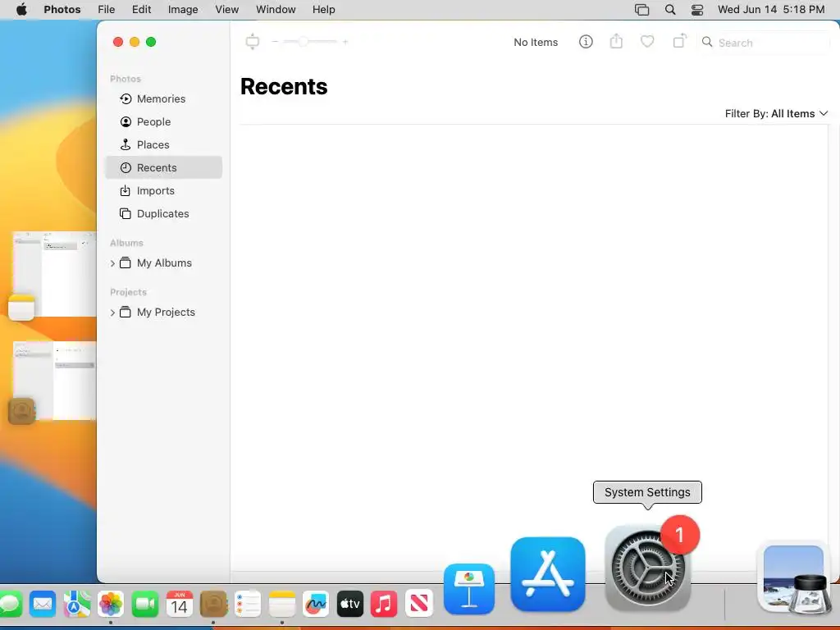
Task: Open Places in the sidebar
Action: pos(163,144)
